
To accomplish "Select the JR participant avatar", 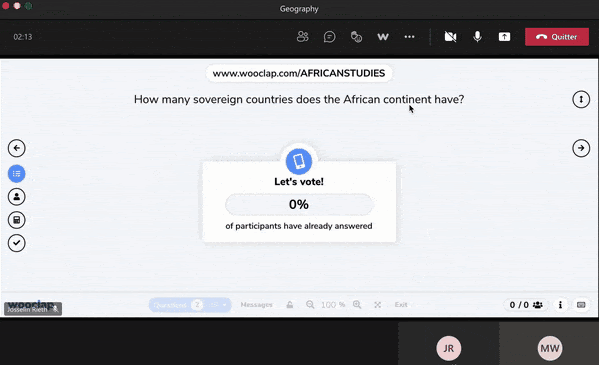I will [x=448, y=348].
